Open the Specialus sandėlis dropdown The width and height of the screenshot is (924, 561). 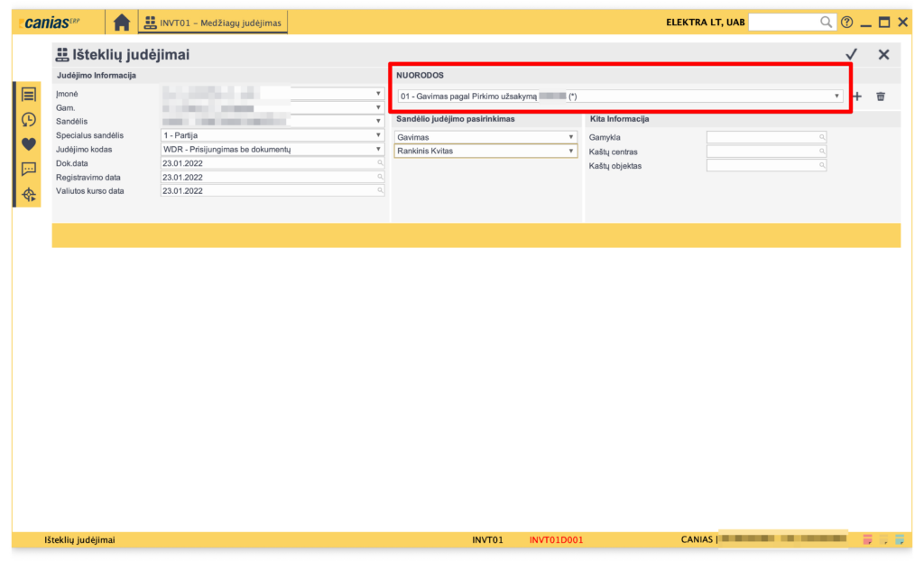click(378, 135)
